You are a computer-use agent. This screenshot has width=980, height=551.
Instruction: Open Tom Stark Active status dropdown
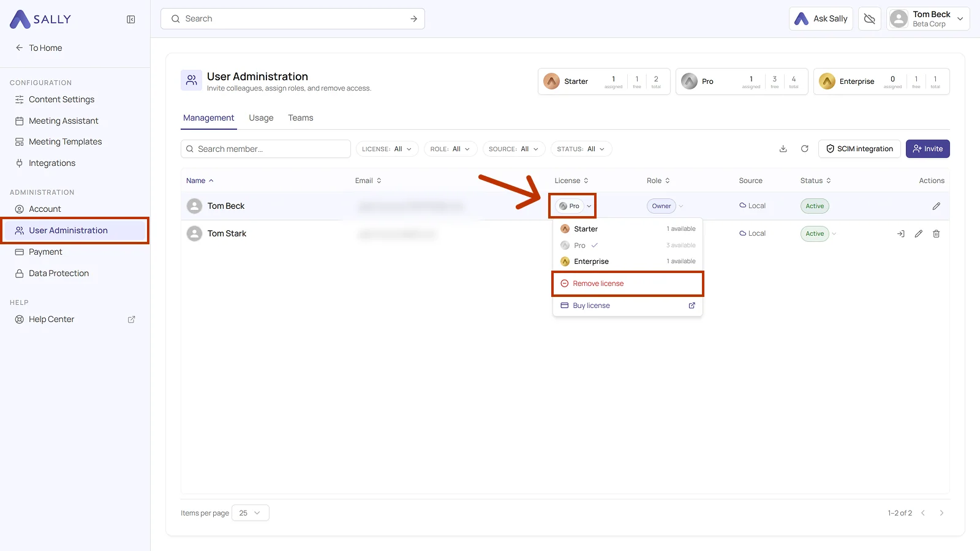819,234
